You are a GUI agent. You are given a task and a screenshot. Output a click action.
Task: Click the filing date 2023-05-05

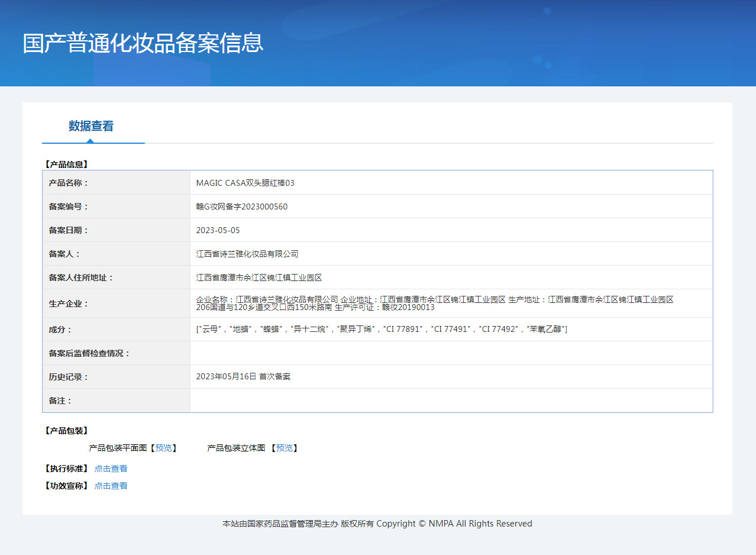coord(218,230)
